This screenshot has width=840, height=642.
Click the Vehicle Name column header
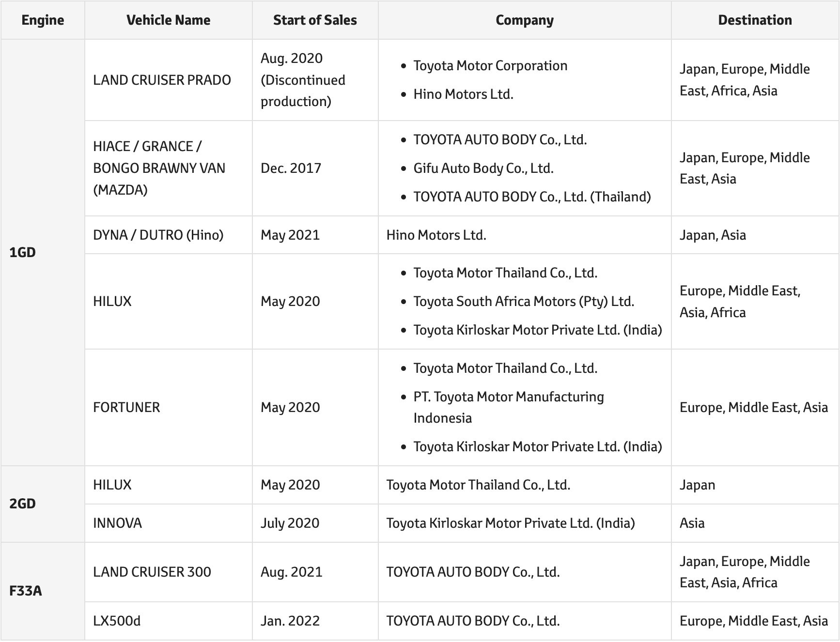(169, 20)
